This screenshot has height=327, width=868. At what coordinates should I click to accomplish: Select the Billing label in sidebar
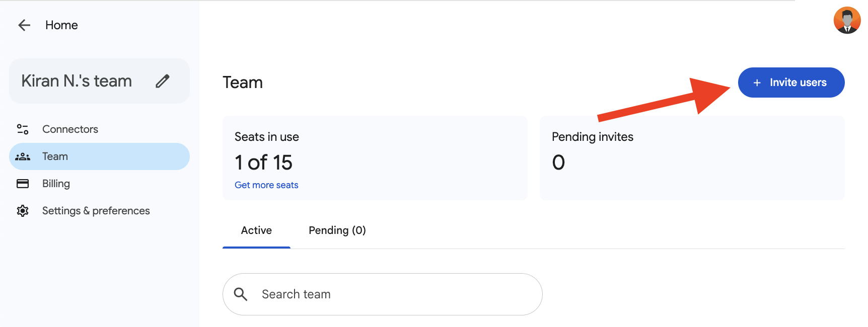point(56,184)
